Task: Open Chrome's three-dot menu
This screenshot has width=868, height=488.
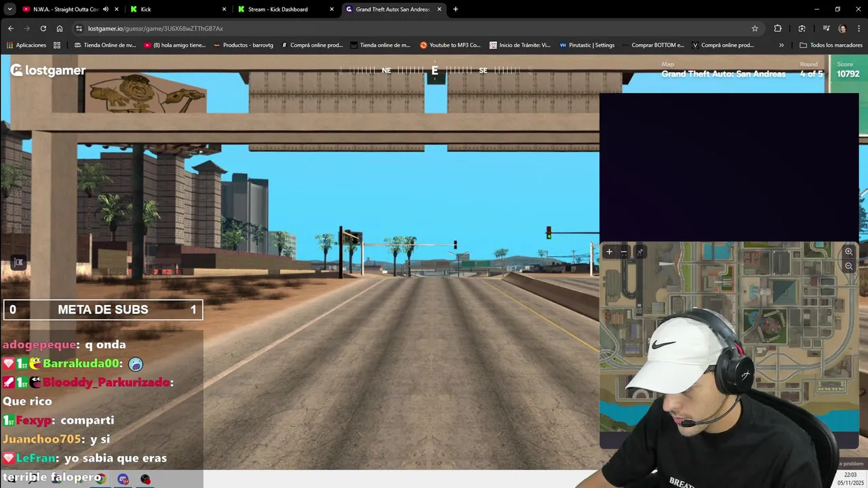Action: tap(858, 28)
